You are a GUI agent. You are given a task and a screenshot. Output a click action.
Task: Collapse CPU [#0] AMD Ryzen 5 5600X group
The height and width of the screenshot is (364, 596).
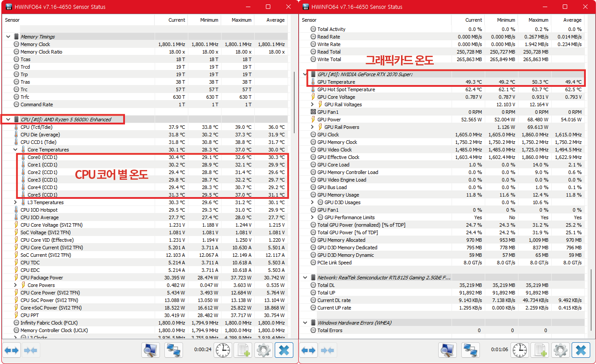(x=8, y=120)
